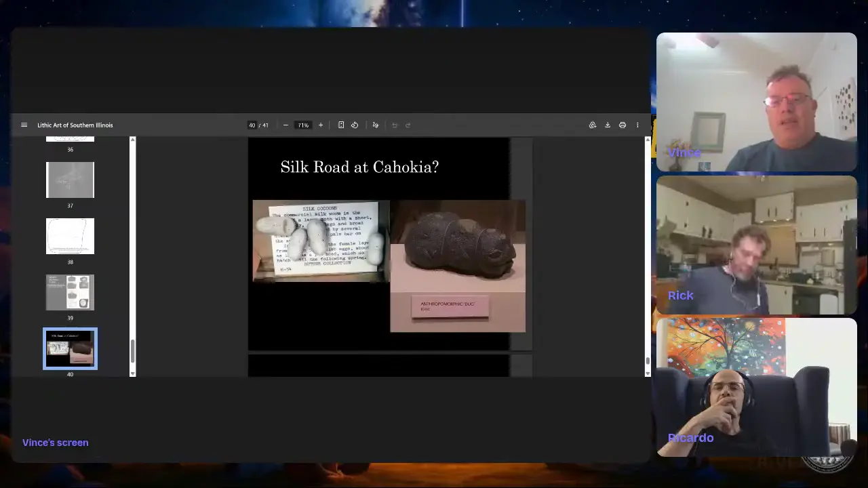
Task: Click the page number field showing 40
Action: (x=252, y=125)
